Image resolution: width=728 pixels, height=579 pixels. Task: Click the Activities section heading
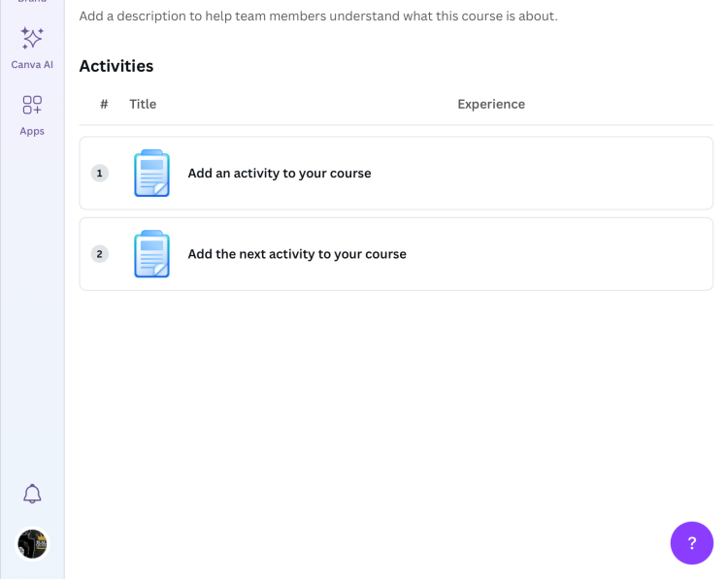pyautogui.click(x=116, y=66)
